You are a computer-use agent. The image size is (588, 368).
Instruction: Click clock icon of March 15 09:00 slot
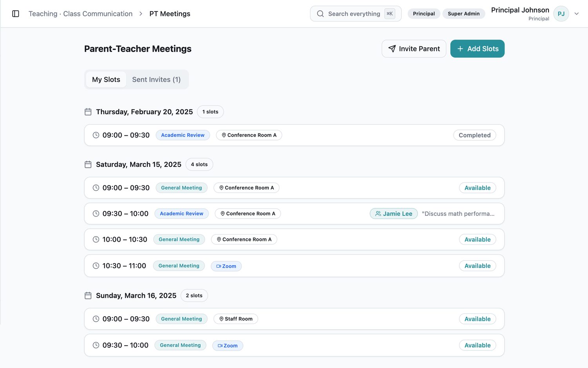(x=96, y=188)
